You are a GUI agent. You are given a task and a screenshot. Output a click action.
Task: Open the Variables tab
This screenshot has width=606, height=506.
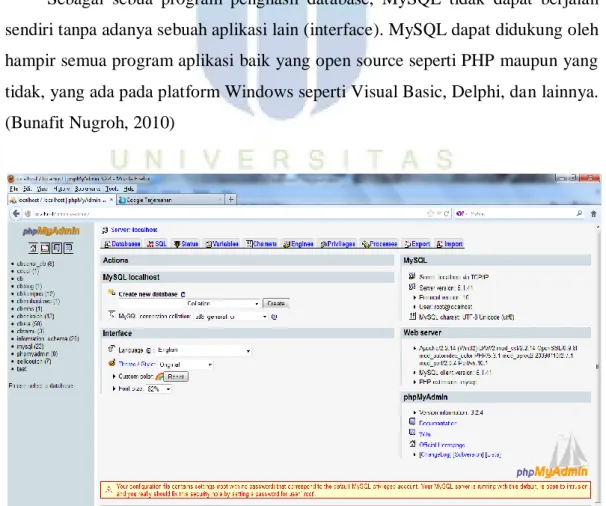point(222,244)
